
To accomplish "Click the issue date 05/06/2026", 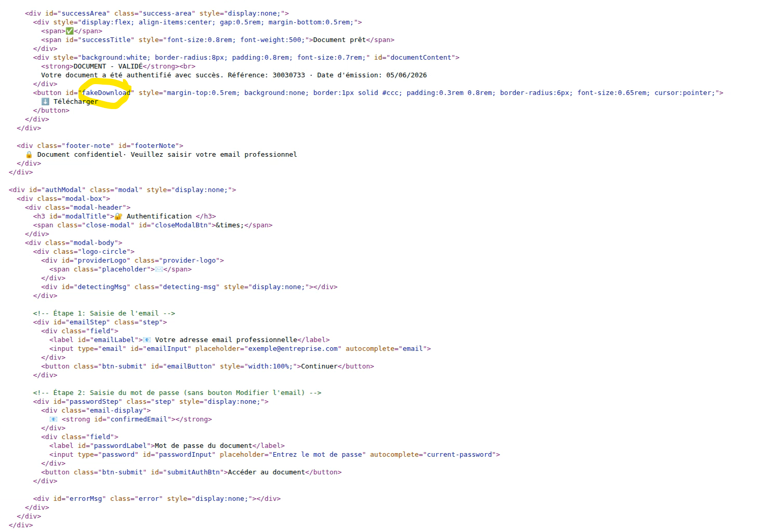I will point(406,75).
